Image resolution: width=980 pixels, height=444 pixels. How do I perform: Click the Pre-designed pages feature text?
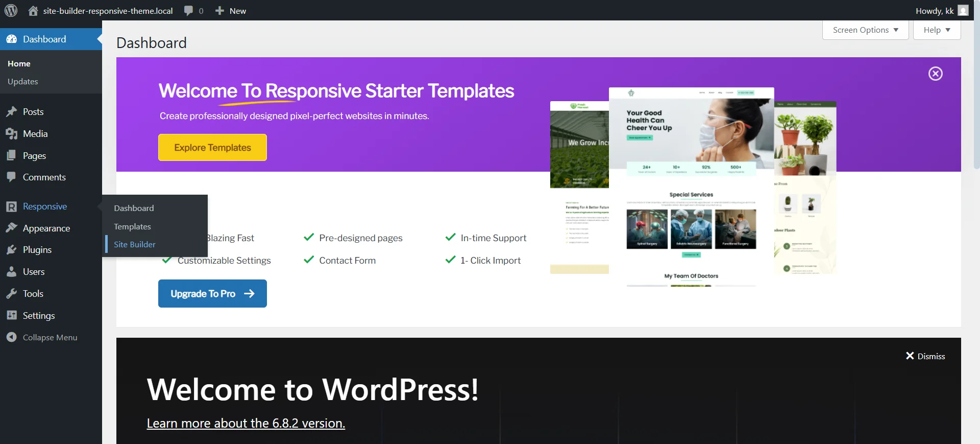coord(361,238)
